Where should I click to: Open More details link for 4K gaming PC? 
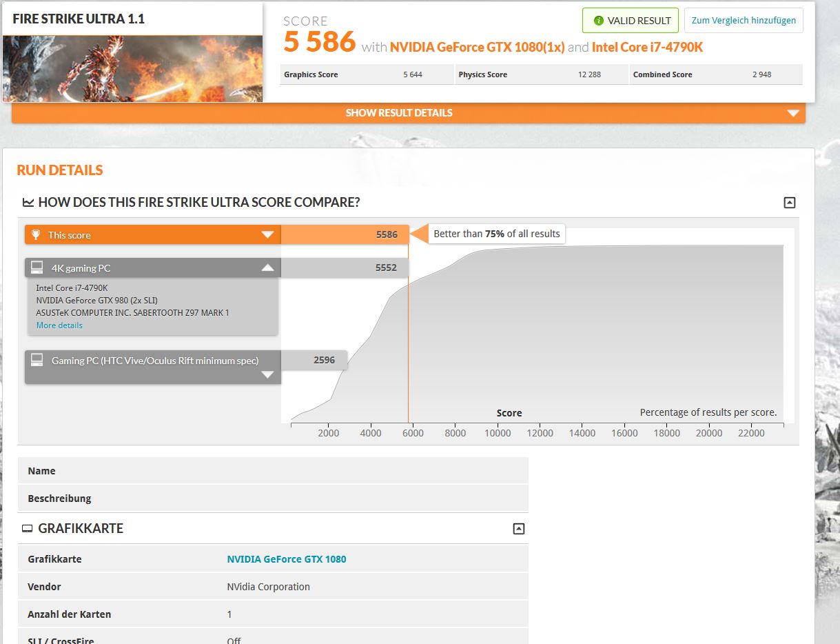click(x=59, y=325)
